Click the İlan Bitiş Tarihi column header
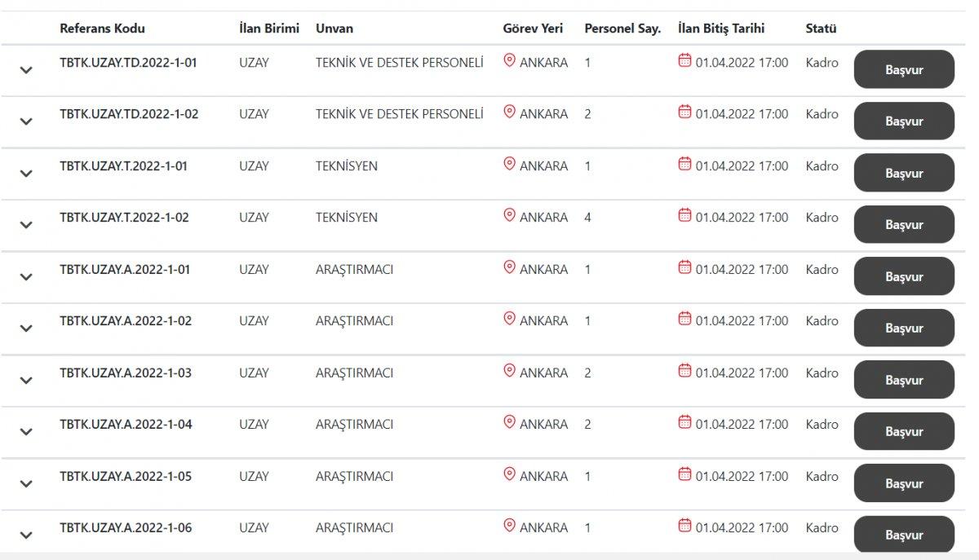 (721, 29)
